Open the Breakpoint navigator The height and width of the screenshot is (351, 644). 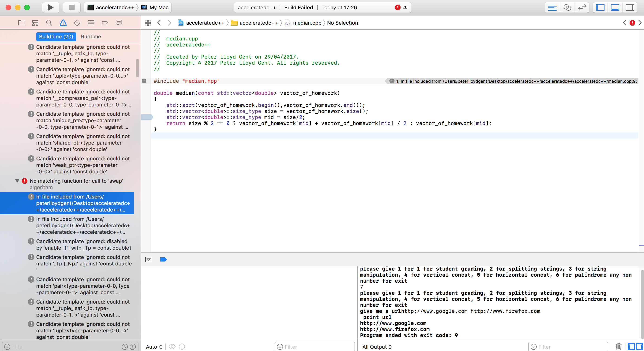tap(105, 23)
